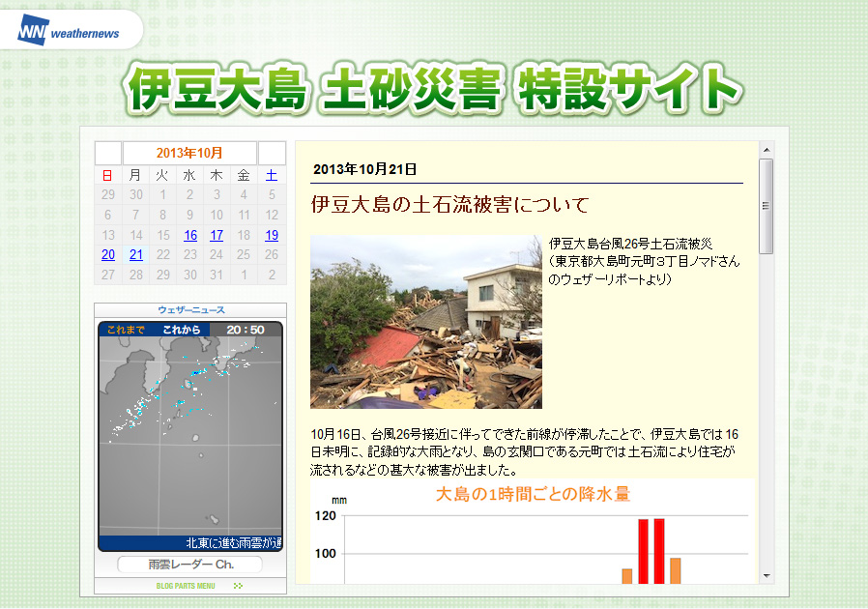Open the debris flow damage photo

click(426, 322)
